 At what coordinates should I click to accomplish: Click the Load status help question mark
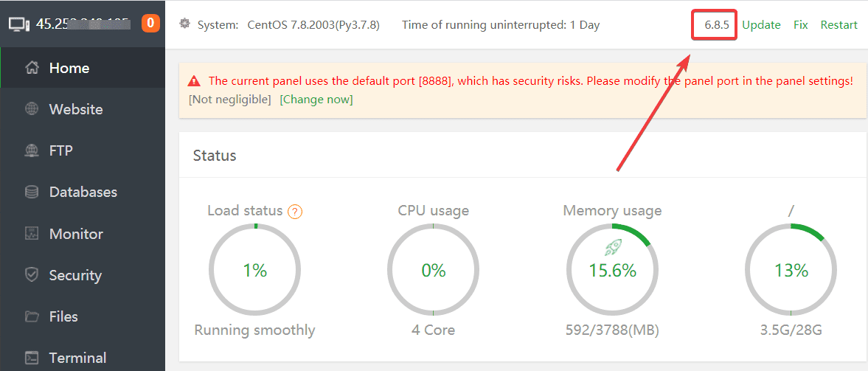point(295,212)
